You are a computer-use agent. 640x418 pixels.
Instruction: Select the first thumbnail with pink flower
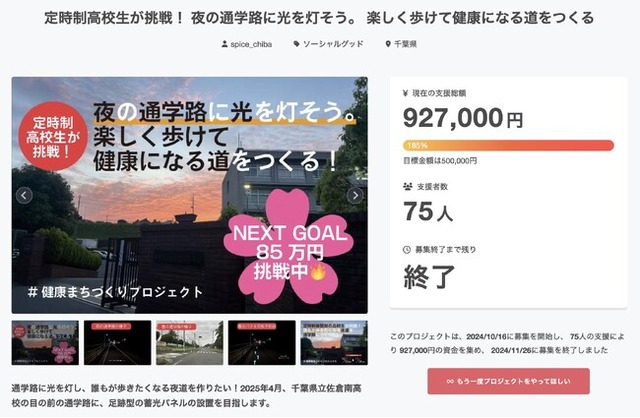(45, 342)
